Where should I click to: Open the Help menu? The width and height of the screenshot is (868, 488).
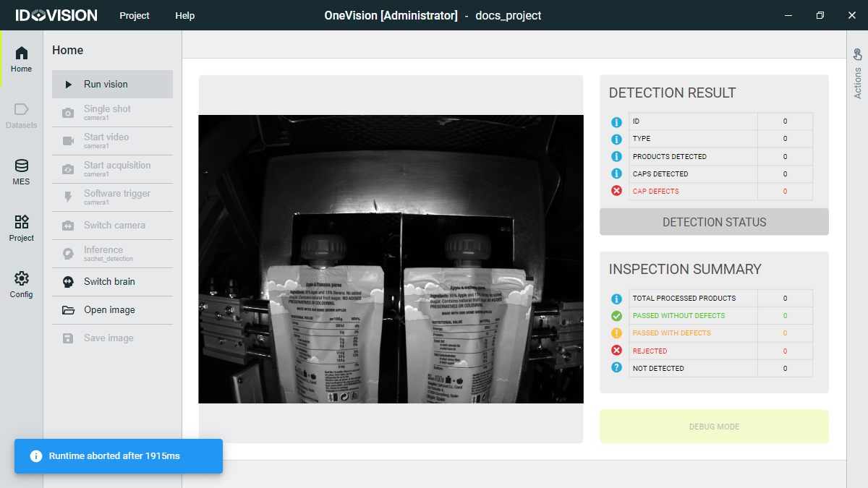click(x=184, y=15)
